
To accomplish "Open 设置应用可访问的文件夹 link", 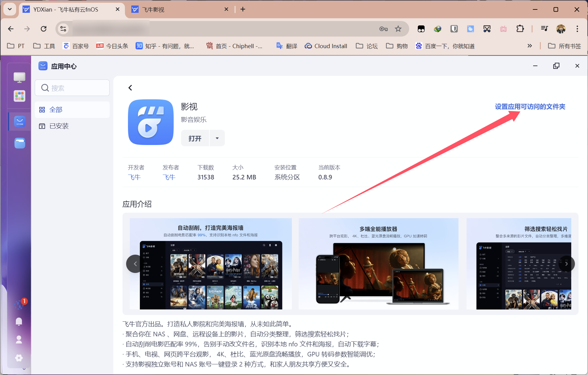I will (x=530, y=107).
